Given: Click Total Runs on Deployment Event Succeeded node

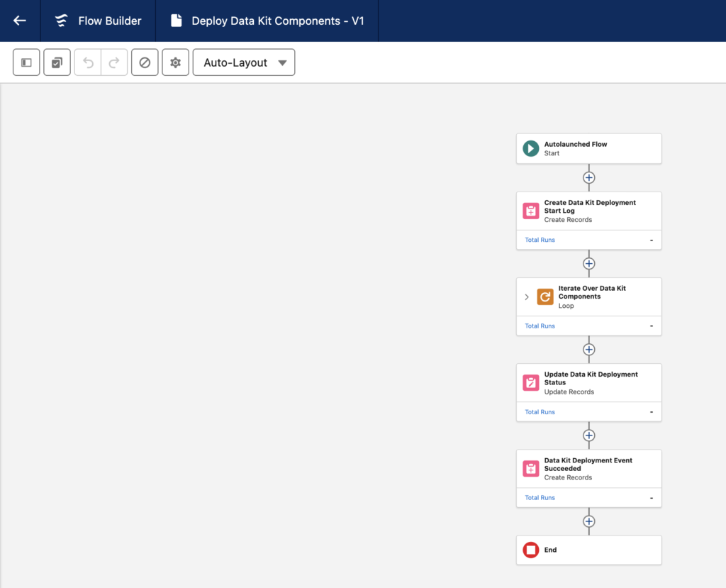Looking at the screenshot, I should pos(539,497).
